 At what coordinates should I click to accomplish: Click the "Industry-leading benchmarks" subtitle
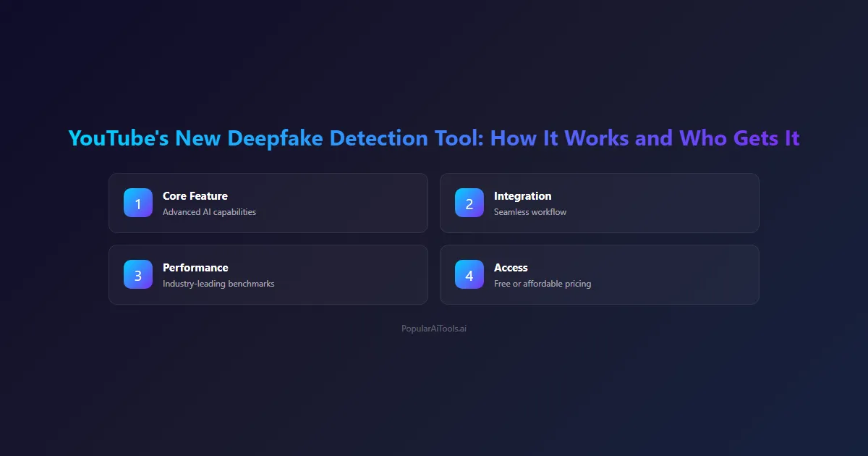[x=217, y=284]
